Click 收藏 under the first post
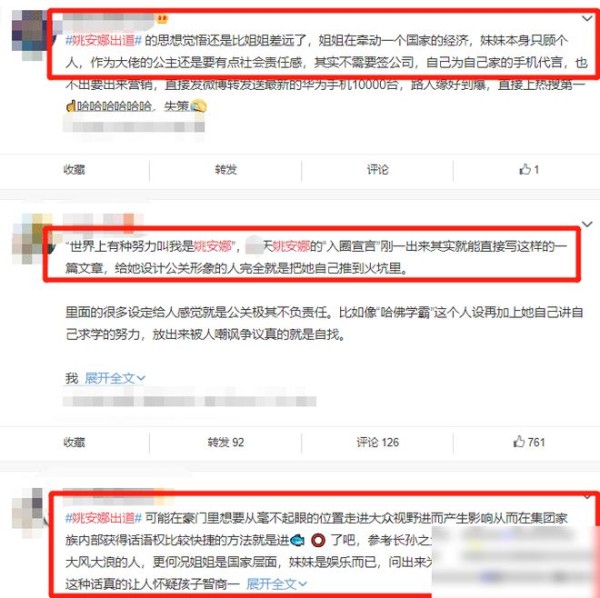The width and height of the screenshot is (600, 598). (74, 169)
